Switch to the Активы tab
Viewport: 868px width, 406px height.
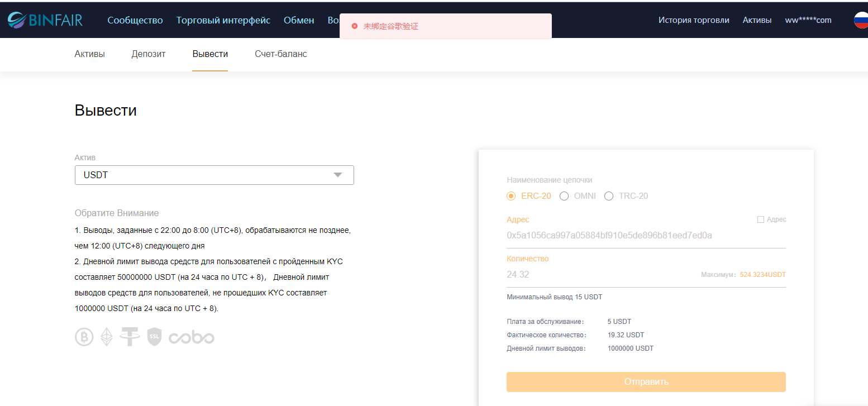pos(89,54)
